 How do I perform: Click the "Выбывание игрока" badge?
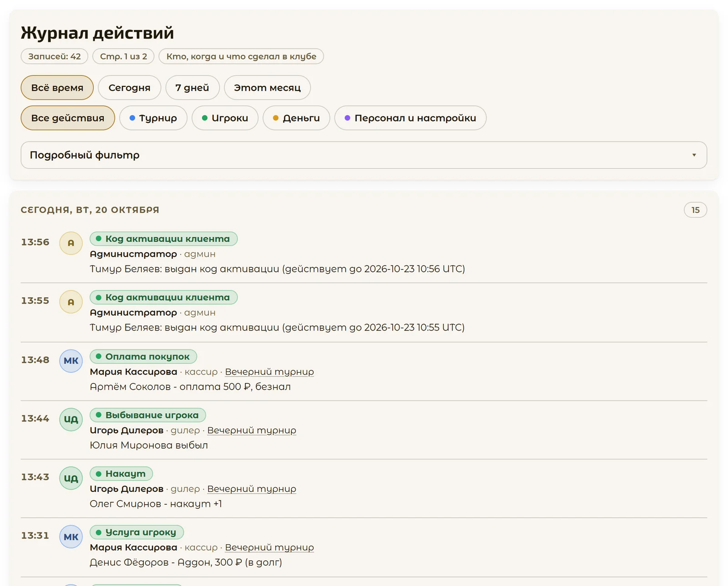148,415
